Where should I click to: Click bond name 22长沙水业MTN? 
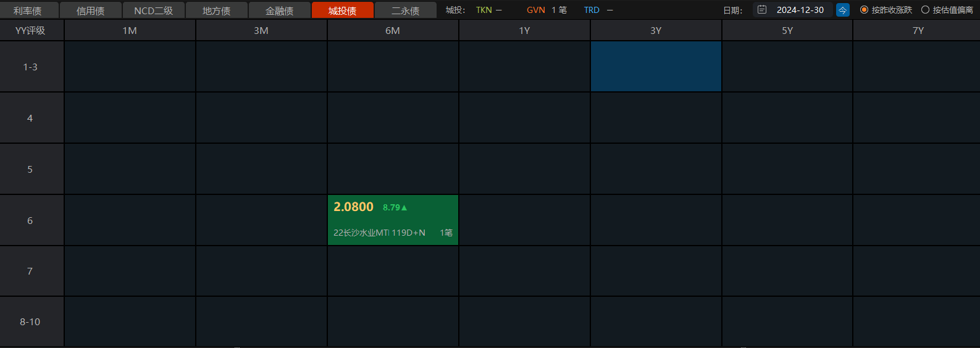click(x=361, y=233)
